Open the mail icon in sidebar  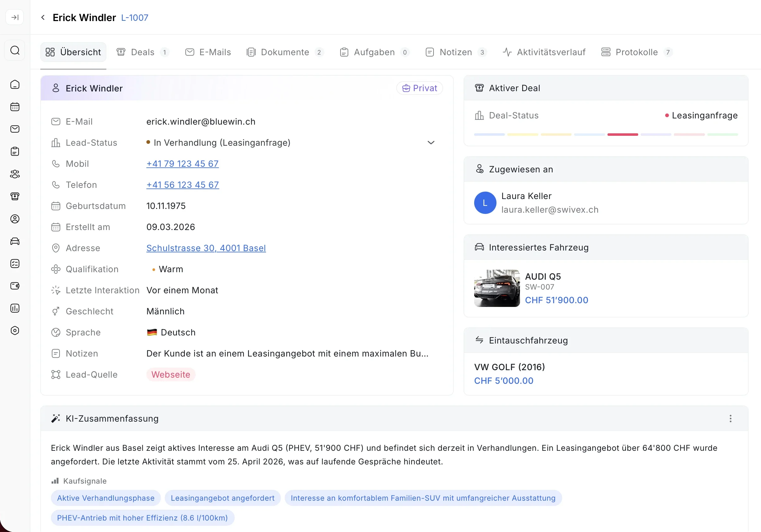(15, 129)
